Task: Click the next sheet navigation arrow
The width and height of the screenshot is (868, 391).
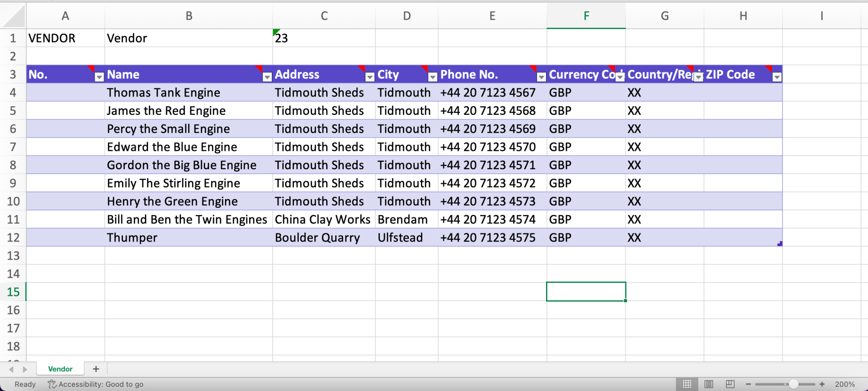Action: [25, 369]
